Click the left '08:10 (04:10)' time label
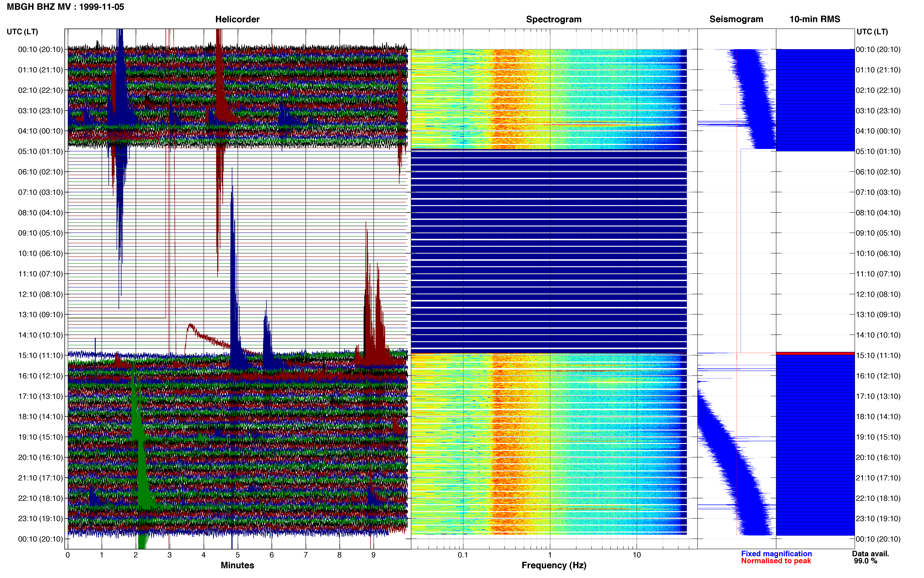The height and width of the screenshot is (578, 924). [40, 212]
